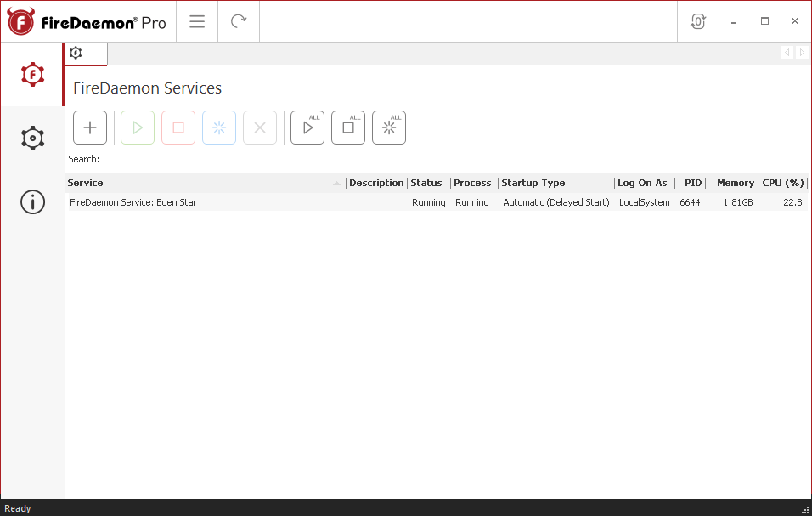This screenshot has width=812, height=516.
Task: Sort by PID column header
Action: click(x=691, y=183)
